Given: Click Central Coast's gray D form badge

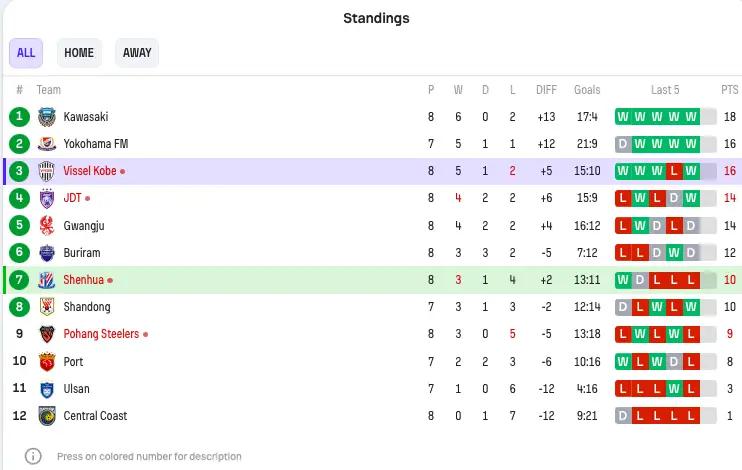Looking at the screenshot, I should (x=623, y=416).
